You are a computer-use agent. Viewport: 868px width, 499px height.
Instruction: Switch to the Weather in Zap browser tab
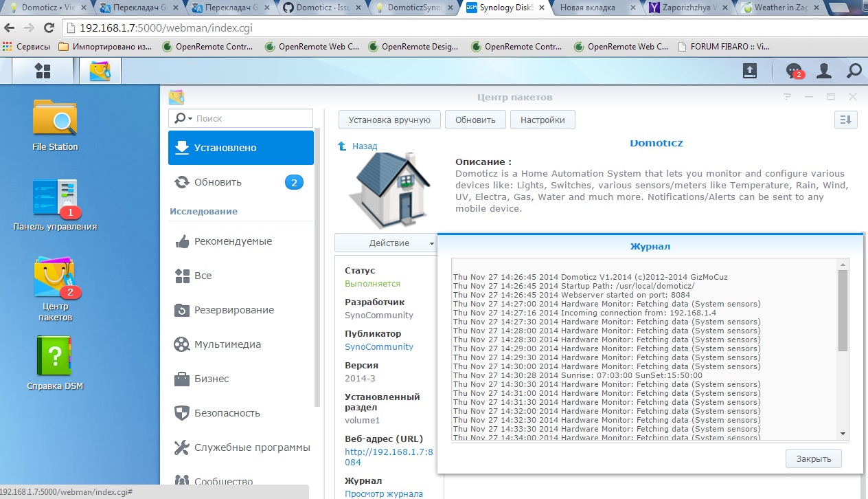pyautogui.click(x=781, y=8)
